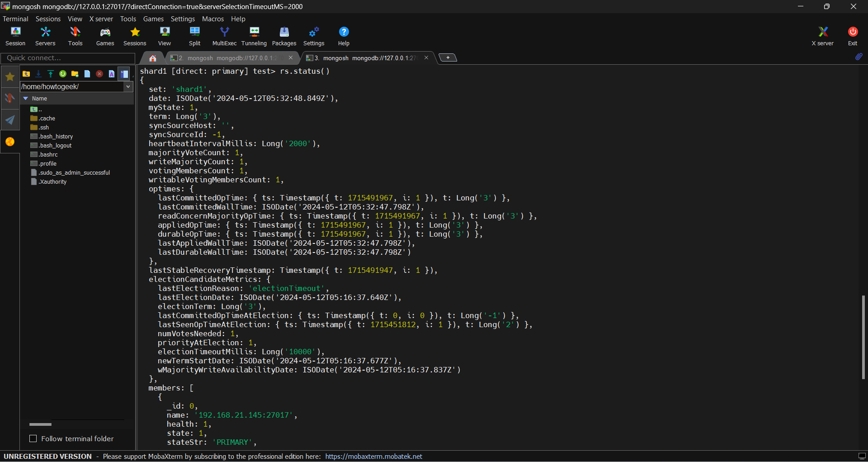Open the mobaxterm.mobatek.net link
This screenshot has height=462, width=868.
[373, 456]
